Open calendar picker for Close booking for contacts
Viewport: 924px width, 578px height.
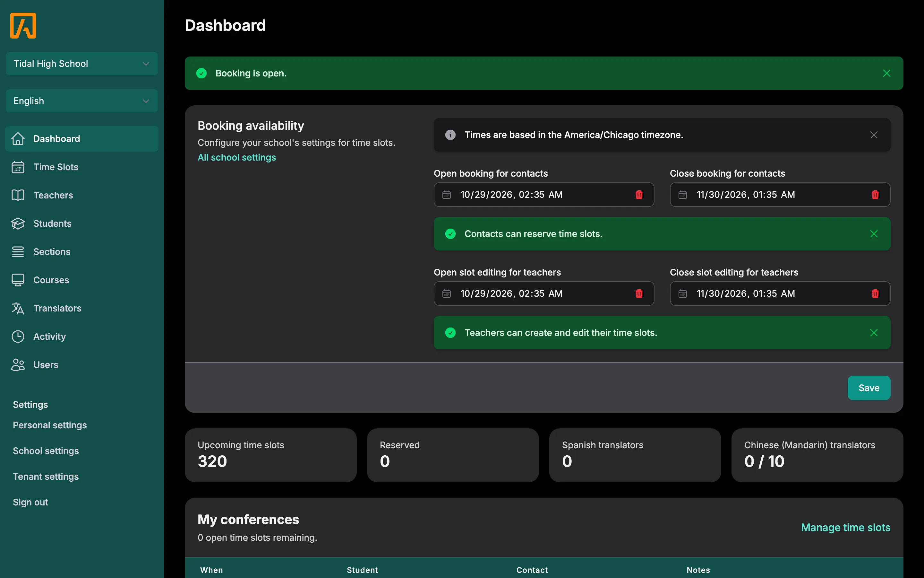click(x=683, y=195)
